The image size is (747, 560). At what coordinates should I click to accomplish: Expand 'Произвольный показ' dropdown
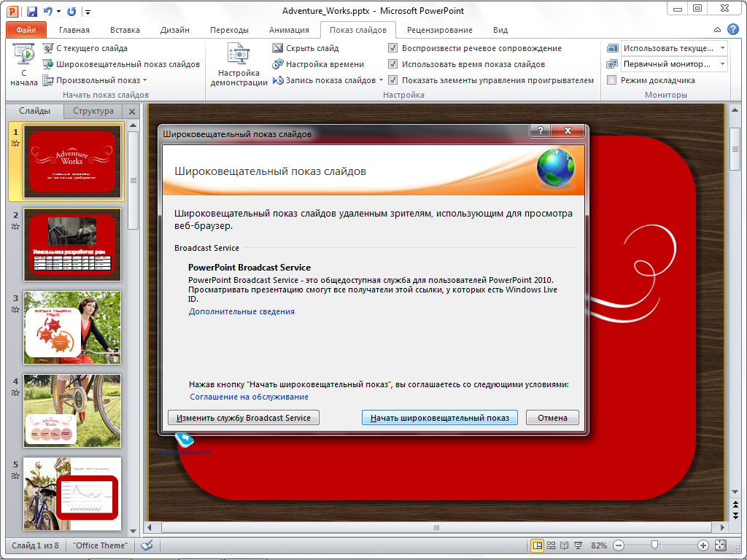[145, 80]
